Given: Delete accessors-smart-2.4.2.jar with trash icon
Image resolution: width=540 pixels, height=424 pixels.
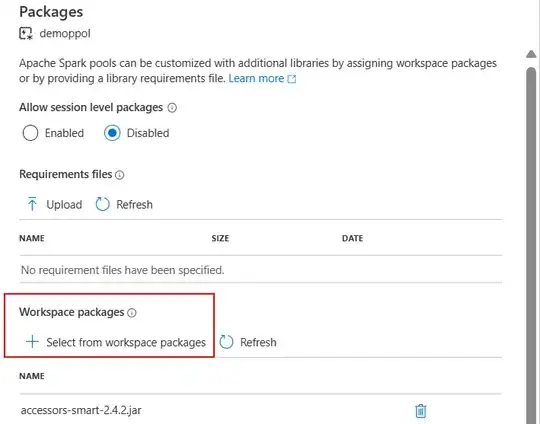Looking at the screenshot, I should [x=420, y=411].
